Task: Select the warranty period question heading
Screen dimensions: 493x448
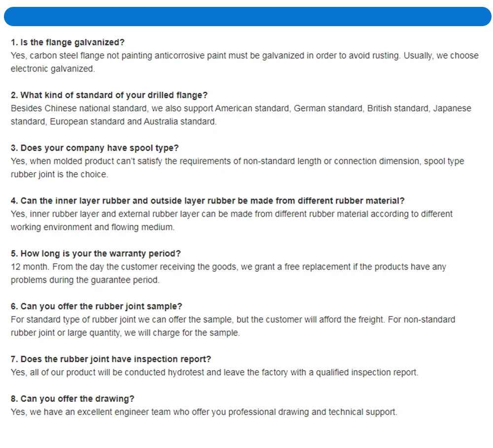Action: (96, 253)
